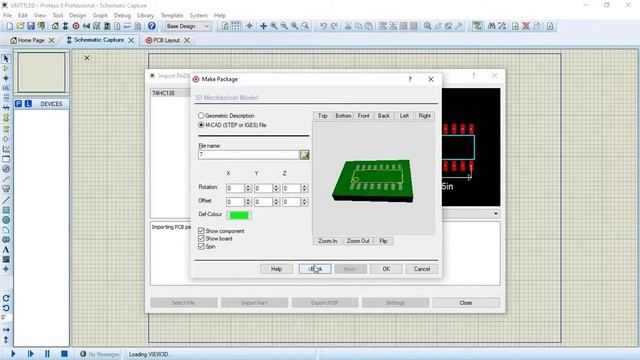Open dropdown arrow below footprint preview
The image size is (640, 360).
click(496, 213)
